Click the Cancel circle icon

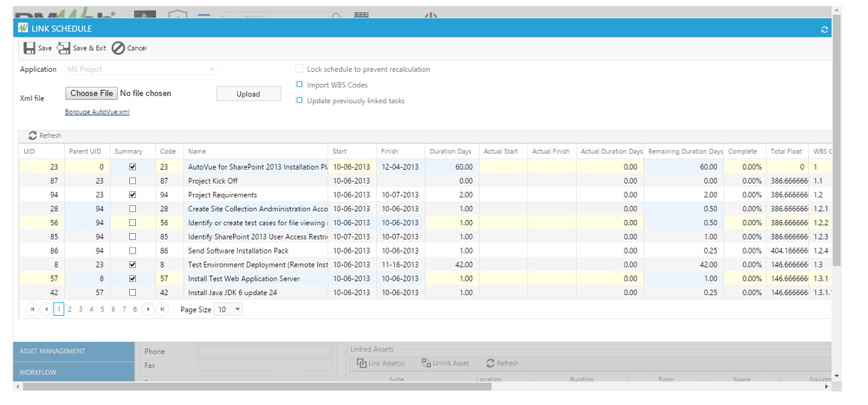118,48
